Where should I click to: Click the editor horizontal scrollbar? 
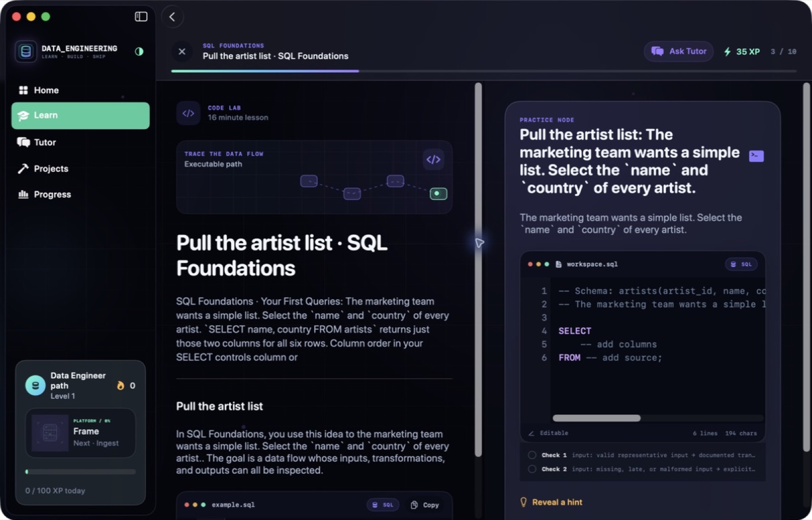pos(596,418)
